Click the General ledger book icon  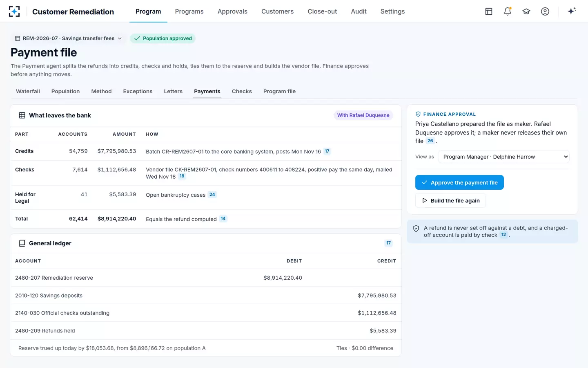point(22,243)
